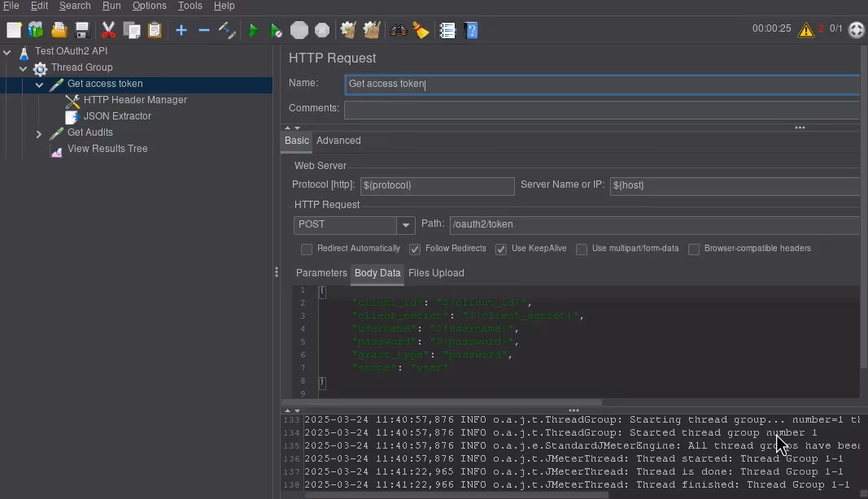
Task: Open the Function Helper list icon
Action: pyautogui.click(x=447, y=31)
